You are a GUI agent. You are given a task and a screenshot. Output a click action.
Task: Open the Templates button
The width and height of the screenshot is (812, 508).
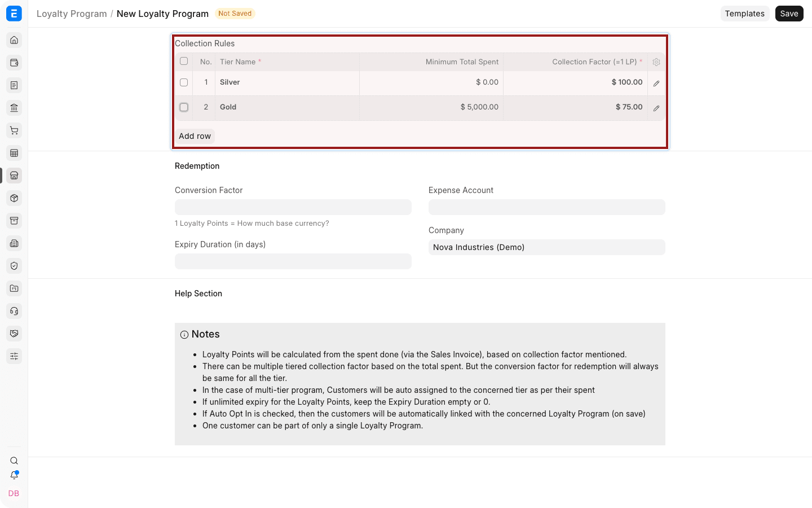pos(744,14)
